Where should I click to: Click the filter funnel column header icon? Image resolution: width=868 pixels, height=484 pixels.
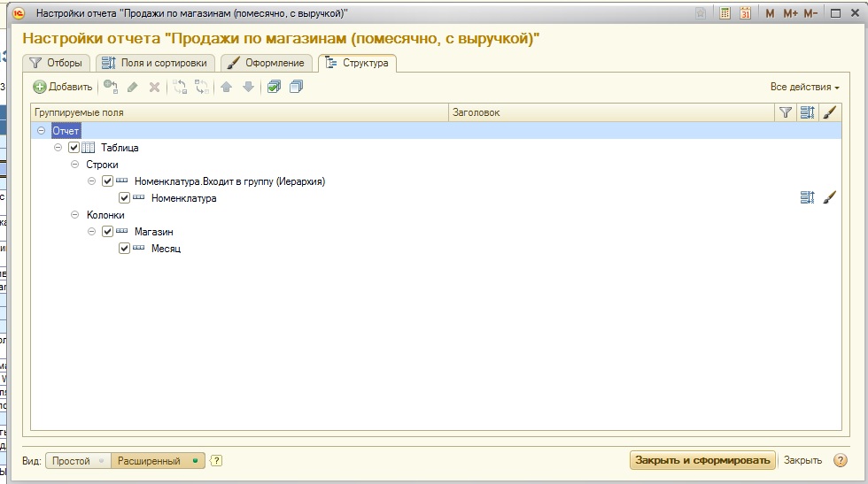point(785,112)
